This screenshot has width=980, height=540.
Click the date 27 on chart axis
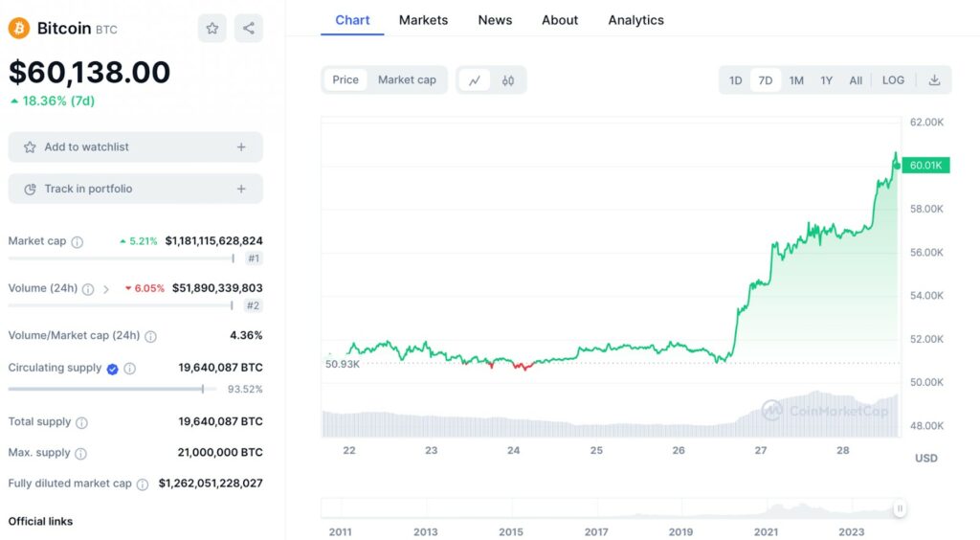point(761,450)
